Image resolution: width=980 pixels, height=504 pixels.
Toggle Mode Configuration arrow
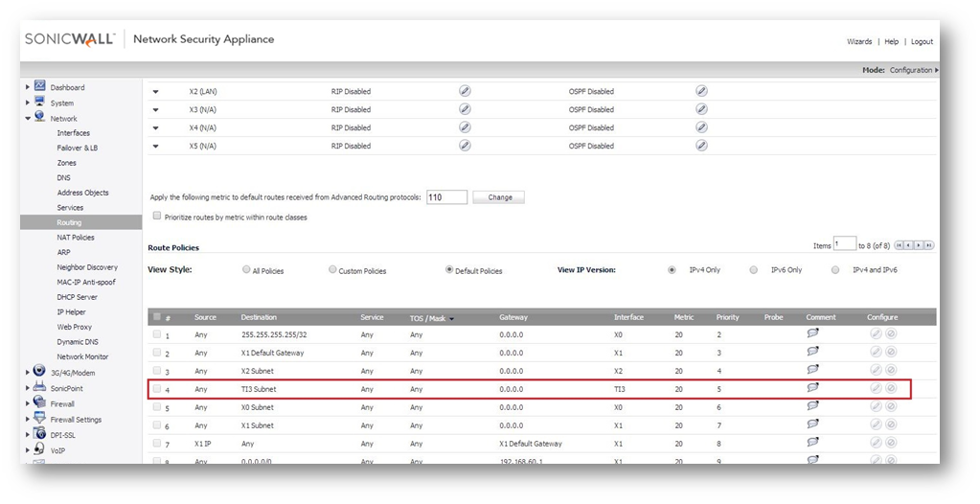coord(936,70)
